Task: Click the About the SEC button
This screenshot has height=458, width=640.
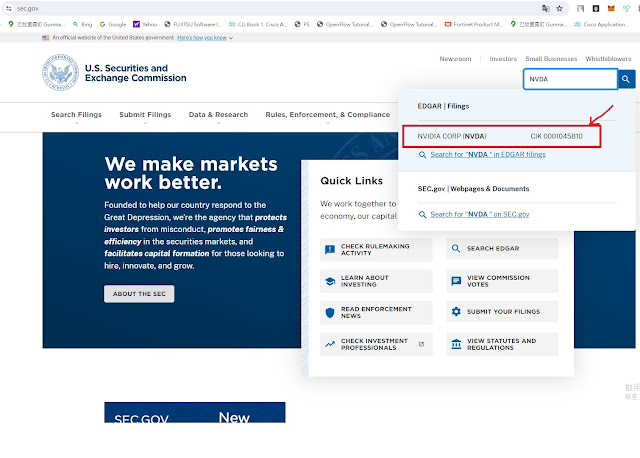Action: pos(139,294)
